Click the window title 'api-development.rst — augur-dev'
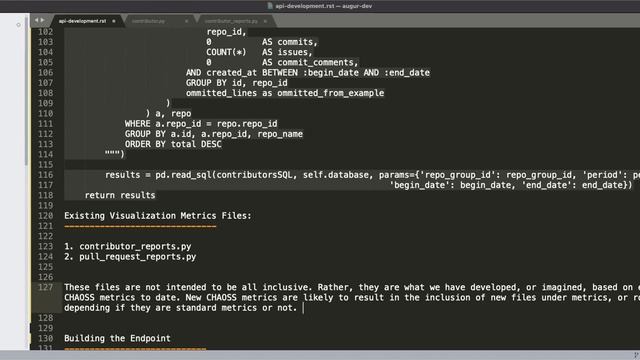The image size is (640, 360). (323, 6)
